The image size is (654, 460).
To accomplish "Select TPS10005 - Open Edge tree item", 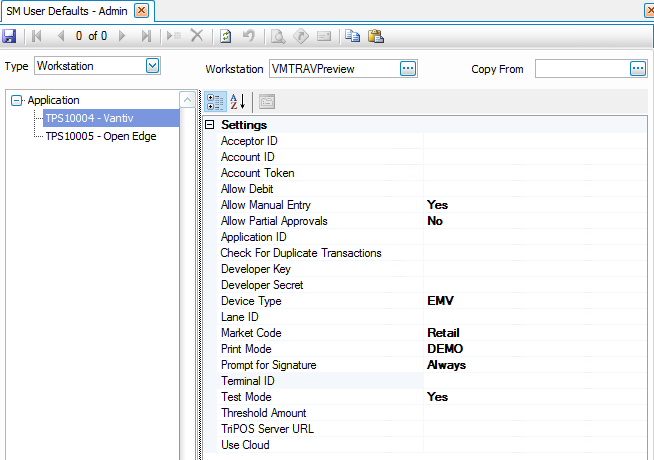I will pos(100,136).
